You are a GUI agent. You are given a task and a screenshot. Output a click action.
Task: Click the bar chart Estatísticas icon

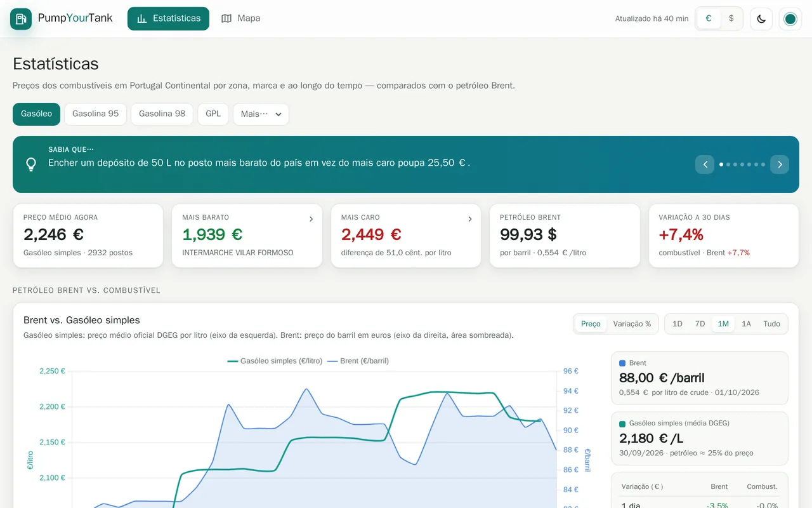click(x=142, y=18)
